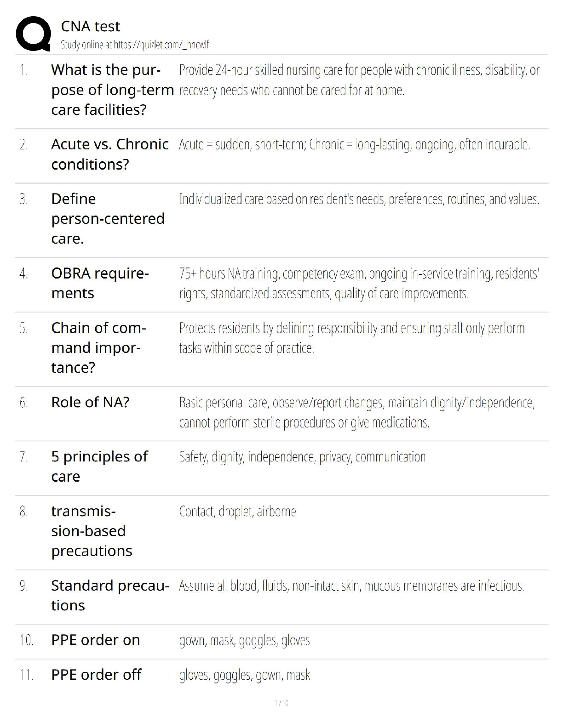The height and width of the screenshot is (728, 563).
Task: Select the long-term care facilities question
Action: (x=112, y=90)
